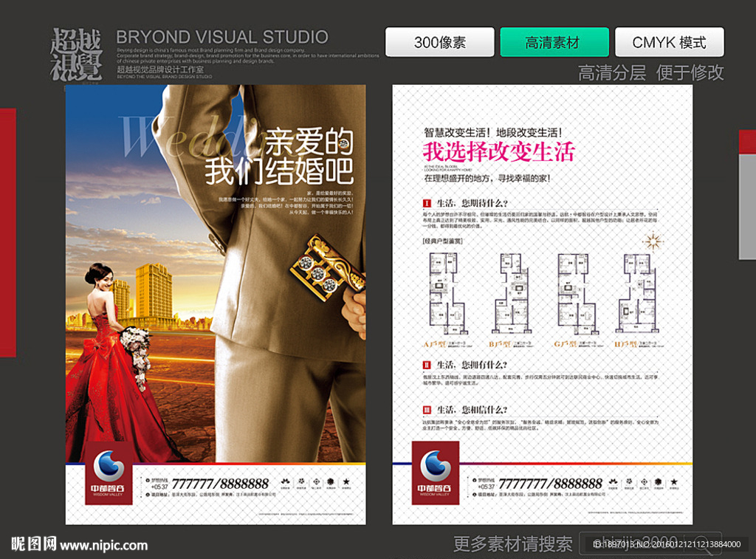
Task: Click the 300像素 button
Action: pos(440,42)
